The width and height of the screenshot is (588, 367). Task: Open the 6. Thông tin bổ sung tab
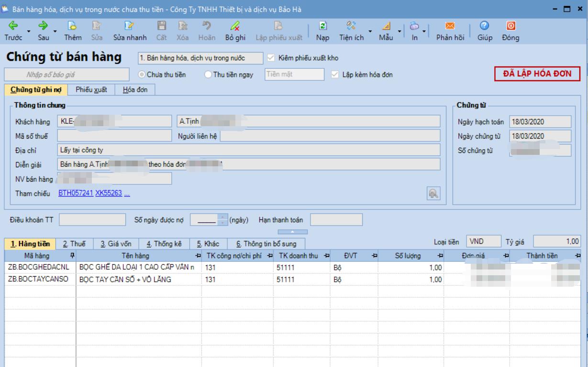point(266,244)
